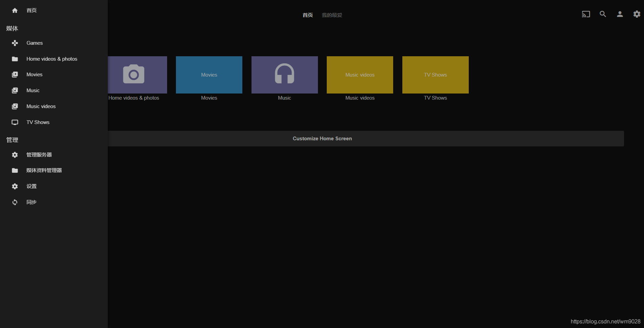Click the Home videos & photos caption under tile

pos(134,98)
